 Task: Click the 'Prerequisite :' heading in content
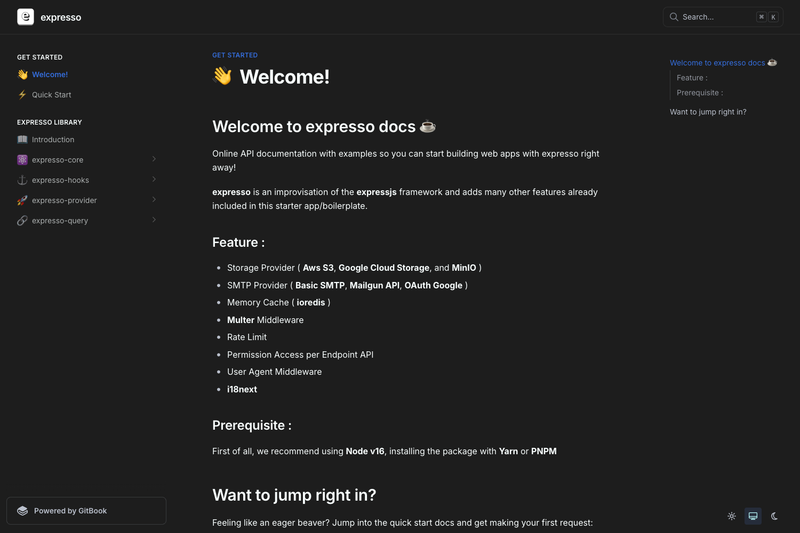pos(252,425)
